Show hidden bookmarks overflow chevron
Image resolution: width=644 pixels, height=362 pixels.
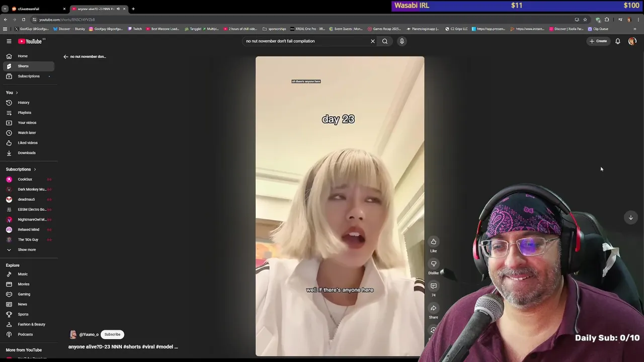point(634,29)
